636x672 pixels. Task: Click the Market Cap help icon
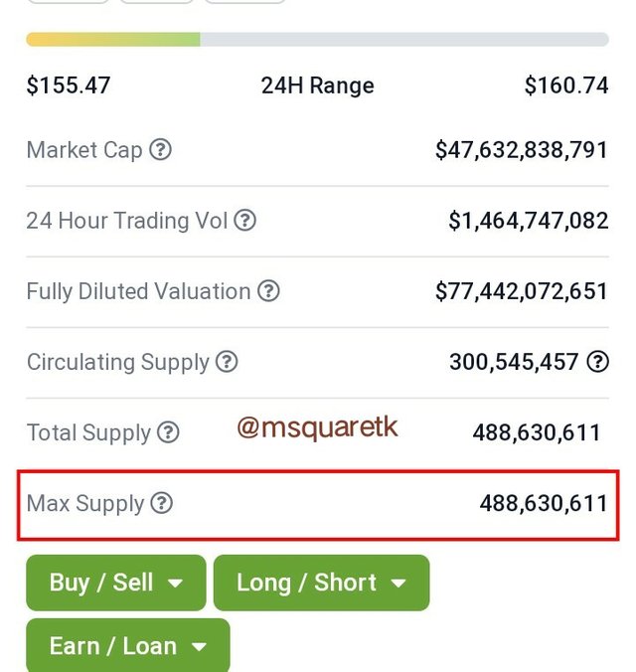tap(160, 149)
